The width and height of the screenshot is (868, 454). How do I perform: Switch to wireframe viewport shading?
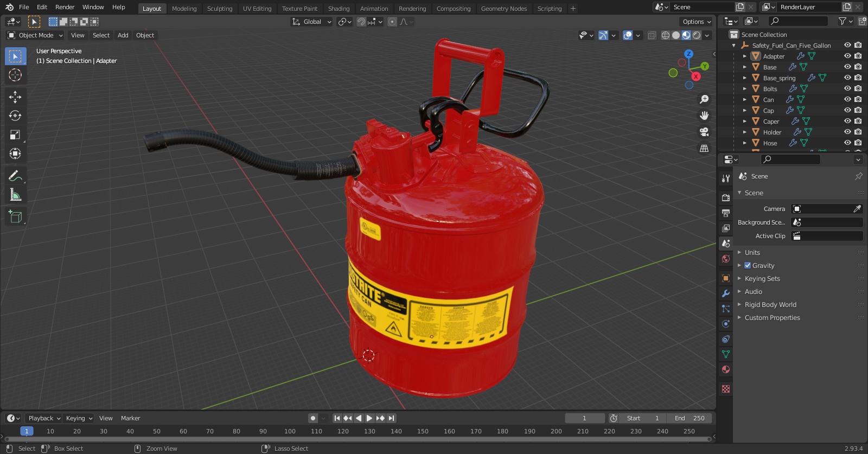pos(666,35)
